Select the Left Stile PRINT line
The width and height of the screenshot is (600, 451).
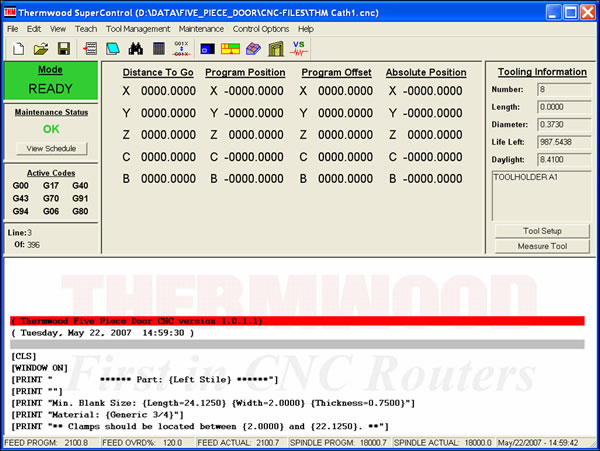coord(145,380)
